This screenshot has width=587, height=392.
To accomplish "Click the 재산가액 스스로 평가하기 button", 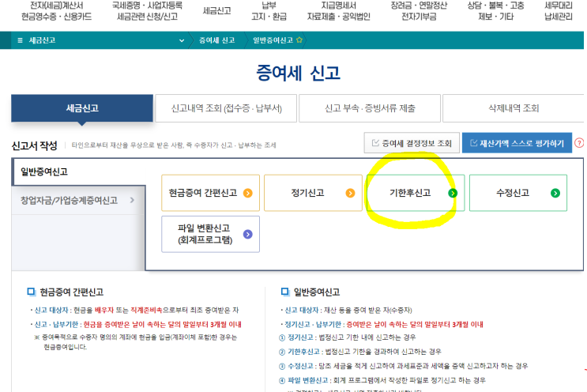I will (517, 143).
